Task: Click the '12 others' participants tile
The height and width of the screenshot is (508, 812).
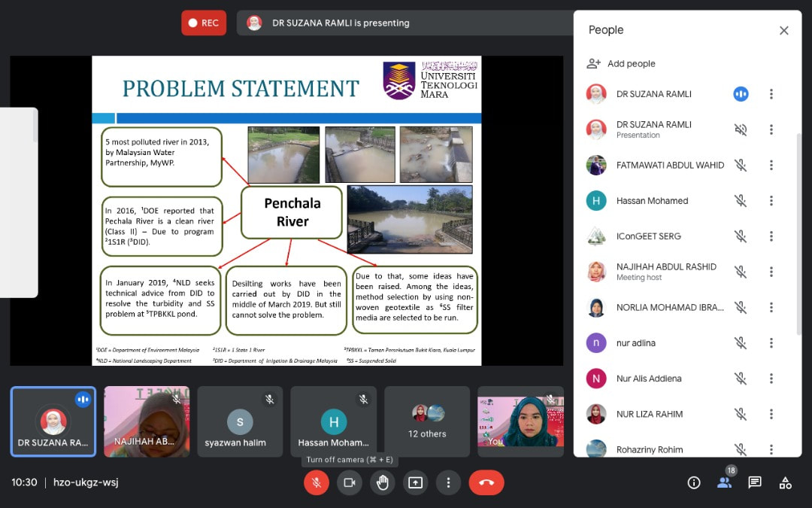Action: [427, 421]
